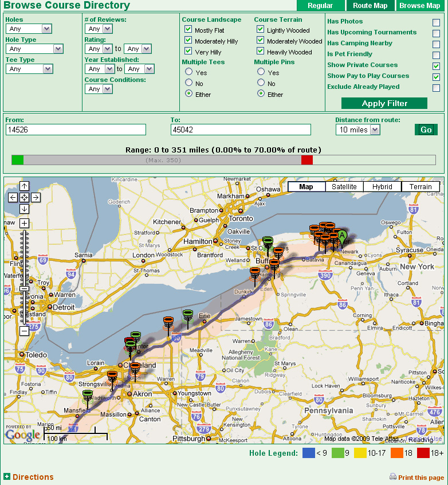Select Yes under Multiple Tees
The width and height of the screenshot is (448, 485).
188,72
